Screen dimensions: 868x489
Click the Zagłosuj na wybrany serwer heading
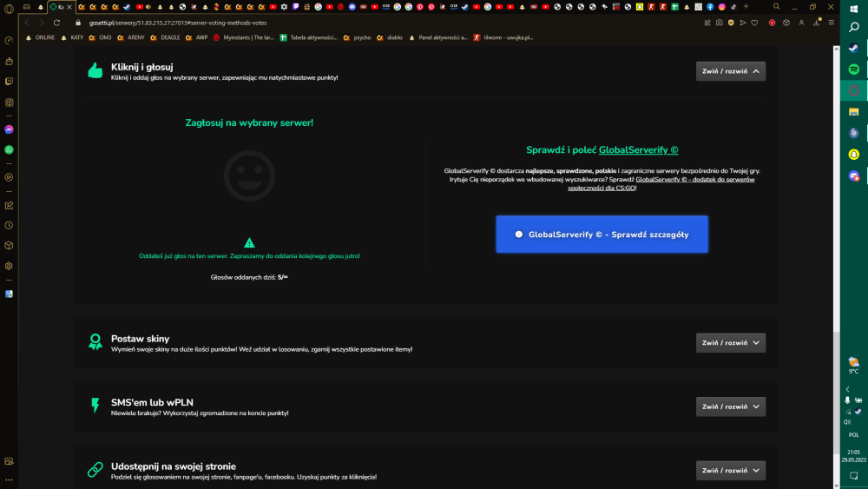pos(249,123)
